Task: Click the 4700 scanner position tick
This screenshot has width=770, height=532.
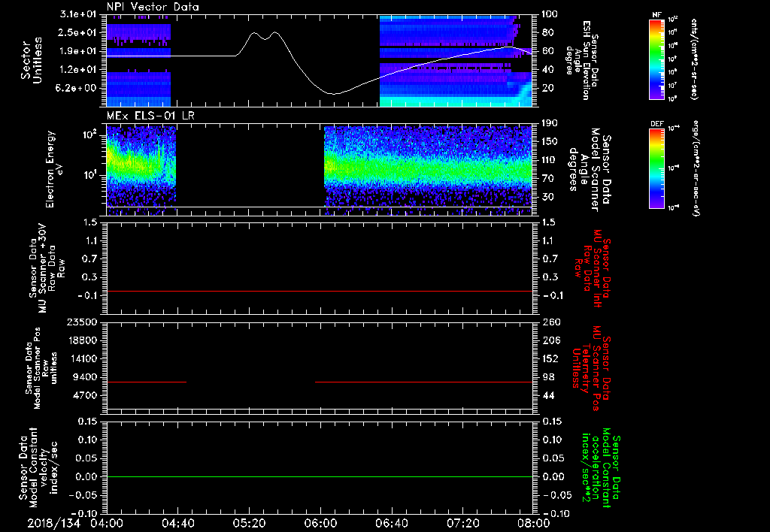Action: coord(84,395)
